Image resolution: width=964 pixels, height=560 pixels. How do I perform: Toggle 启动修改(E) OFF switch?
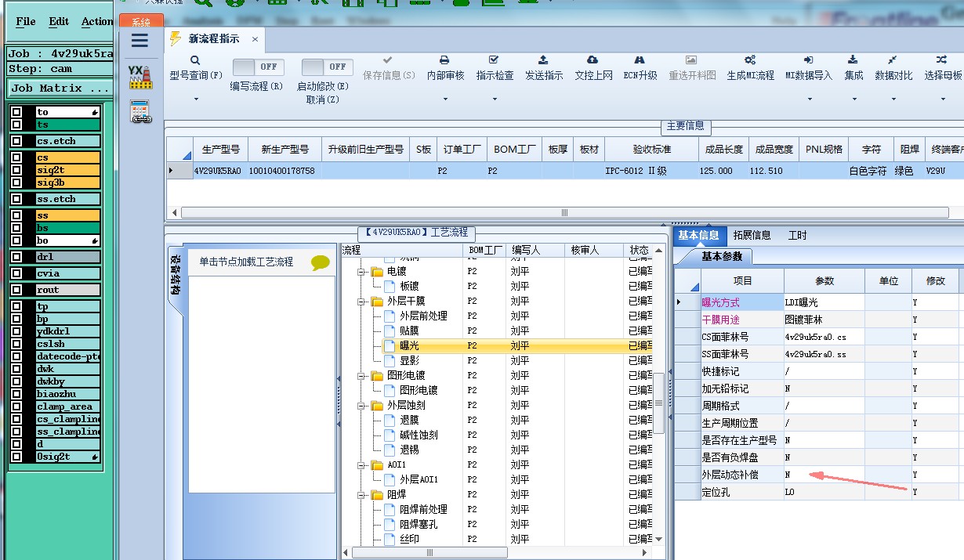[327, 67]
